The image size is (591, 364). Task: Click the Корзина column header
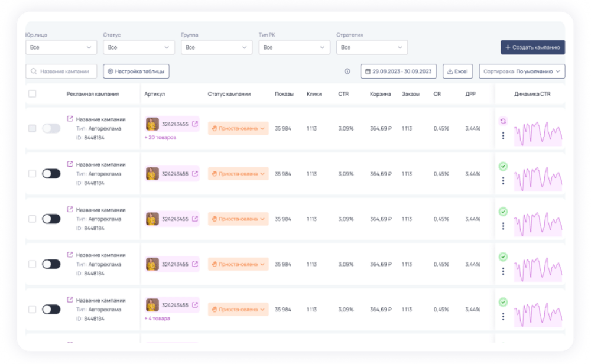(380, 94)
